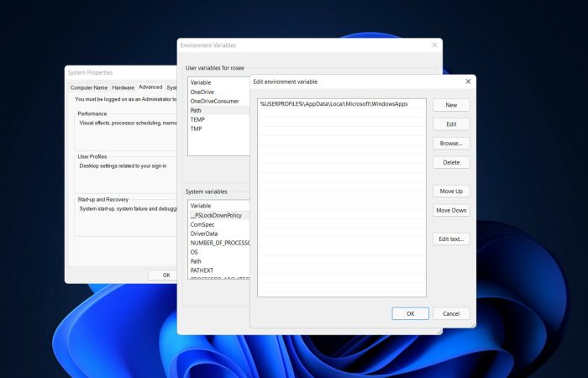
Task: Switch to Computer Name tab in System Properties
Action: (89, 87)
